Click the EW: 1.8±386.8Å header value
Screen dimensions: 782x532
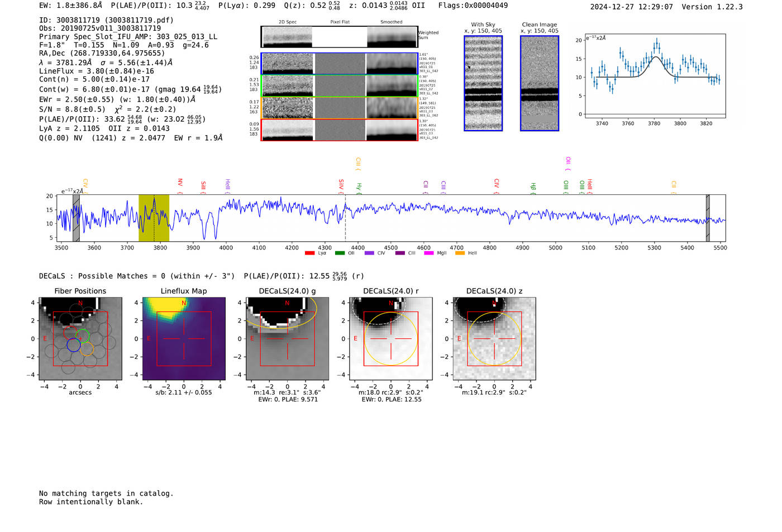point(71,6)
